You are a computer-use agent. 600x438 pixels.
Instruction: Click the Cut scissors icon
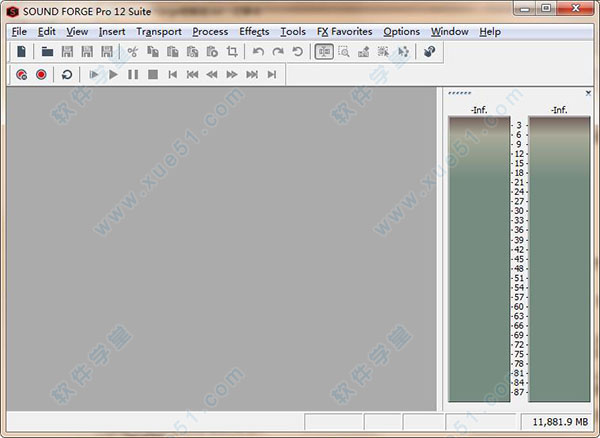pyautogui.click(x=132, y=52)
